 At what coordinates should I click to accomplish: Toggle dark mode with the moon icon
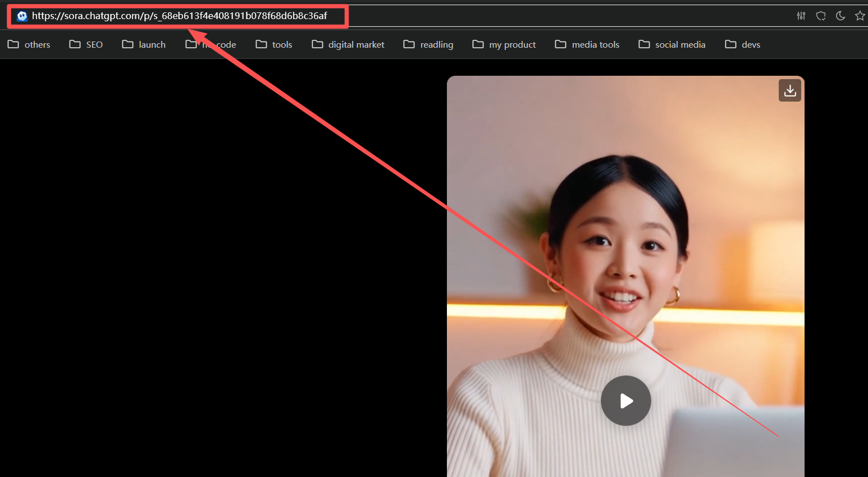click(x=840, y=16)
